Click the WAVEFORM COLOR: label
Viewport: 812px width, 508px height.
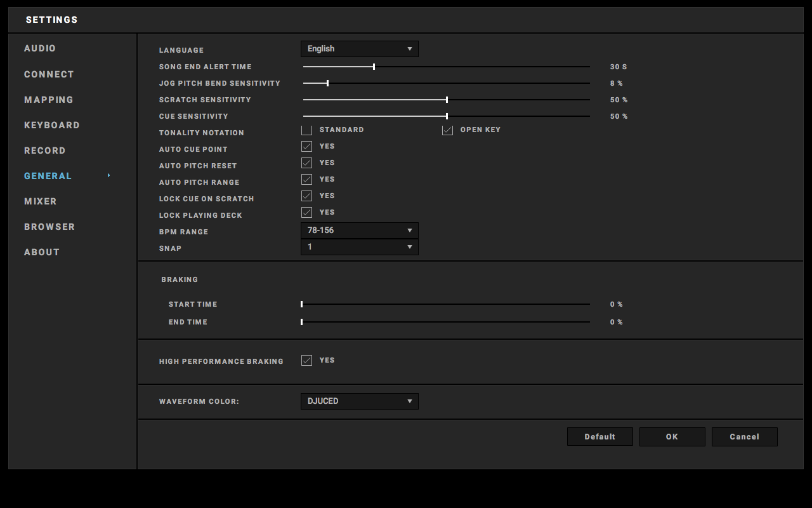pos(199,402)
